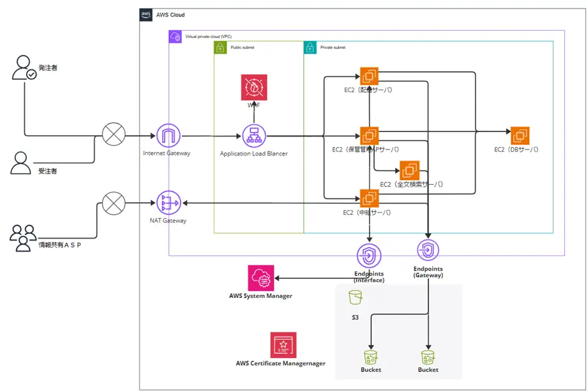The image size is (588, 392).
Task: Select the Endpoints (Interface) shield icon
Action: coord(369,255)
